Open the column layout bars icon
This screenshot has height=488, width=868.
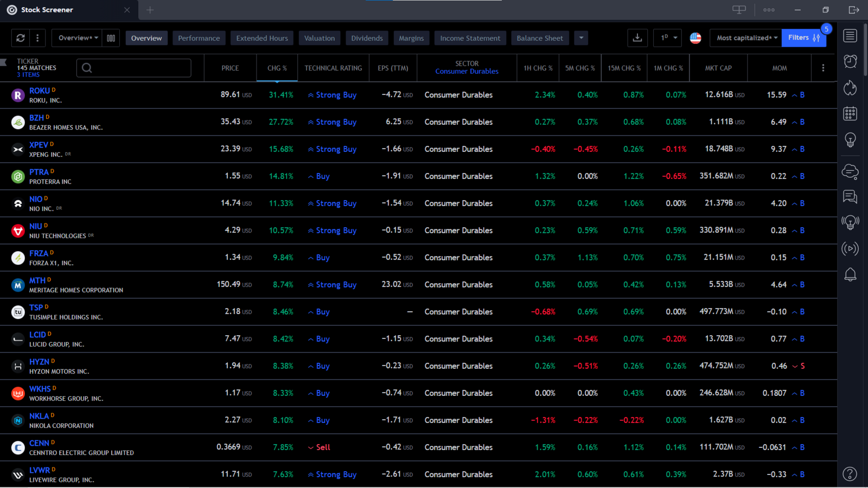[111, 38]
